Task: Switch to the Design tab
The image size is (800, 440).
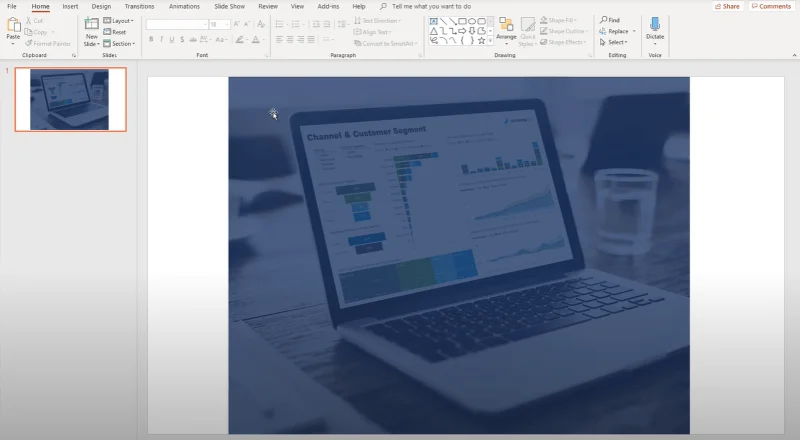Action: [101, 6]
